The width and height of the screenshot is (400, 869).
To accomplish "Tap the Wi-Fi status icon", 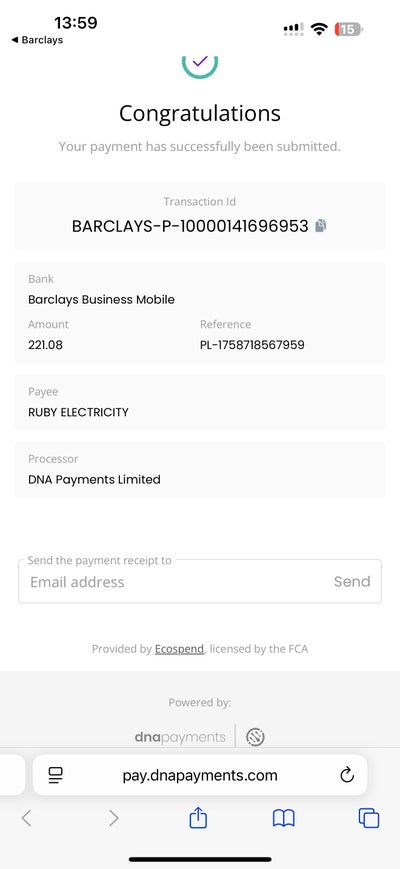I will coord(319,29).
